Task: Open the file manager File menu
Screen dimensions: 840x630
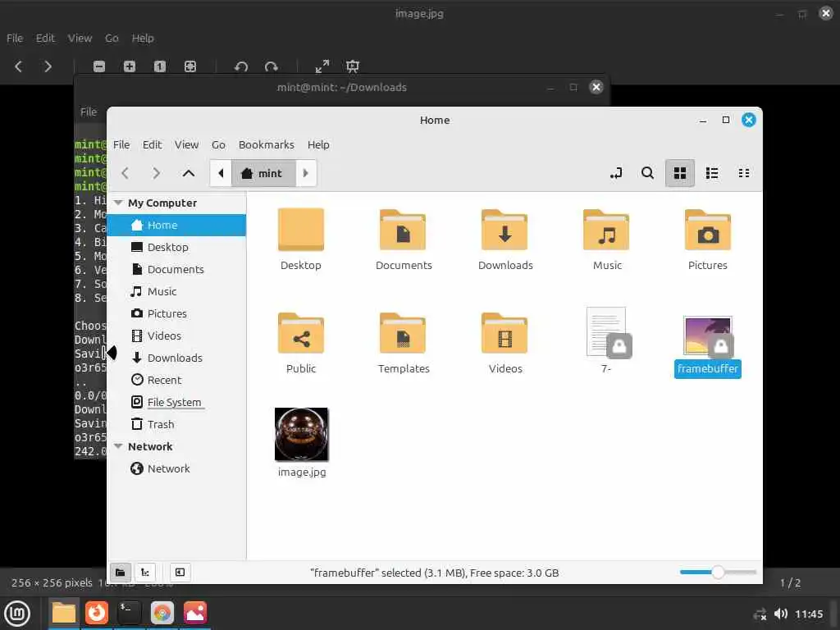Action: click(121, 144)
